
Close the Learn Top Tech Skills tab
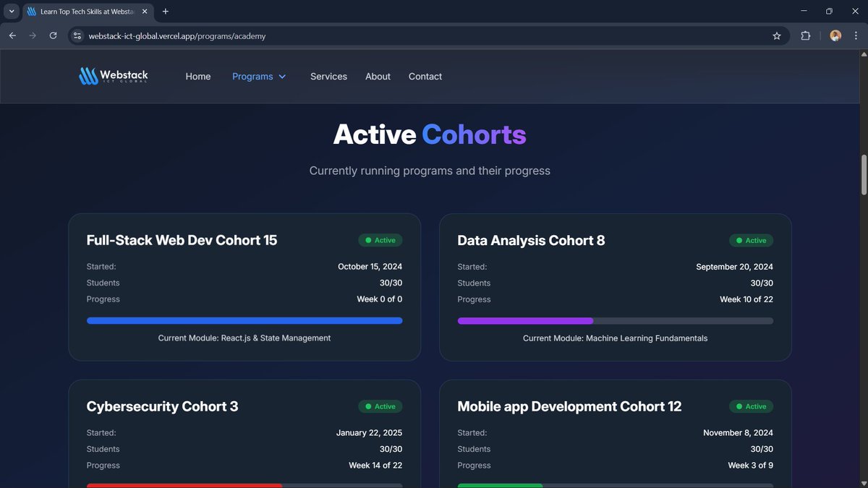[145, 12]
